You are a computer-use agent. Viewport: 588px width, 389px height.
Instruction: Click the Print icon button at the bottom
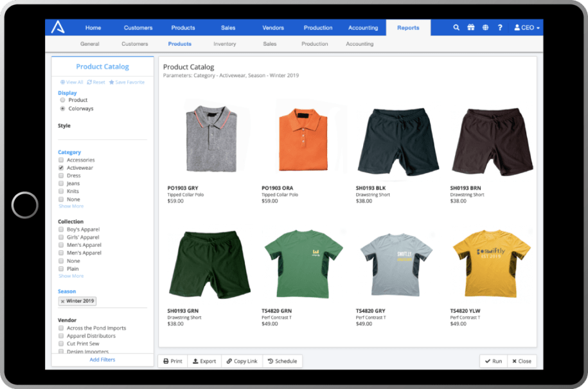tap(172, 361)
